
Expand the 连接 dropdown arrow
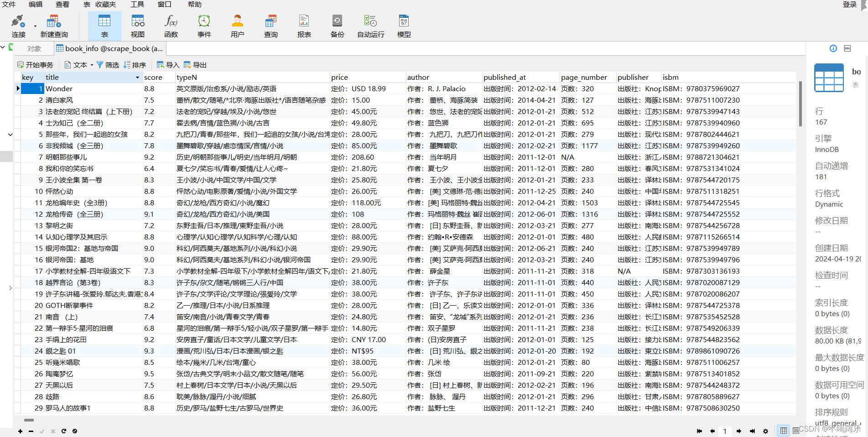coord(35,26)
